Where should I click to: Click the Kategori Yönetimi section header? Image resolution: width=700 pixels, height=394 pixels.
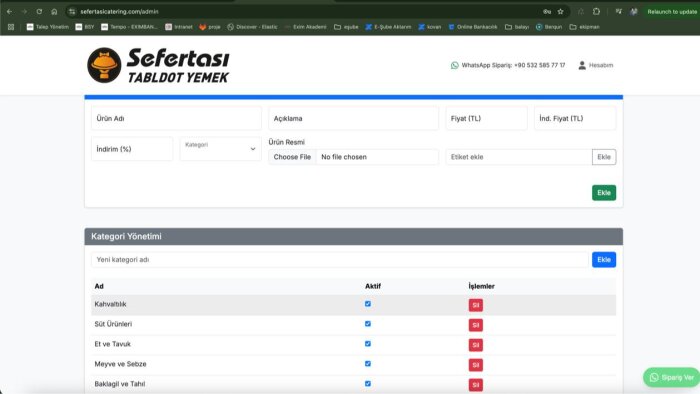tap(354, 236)
